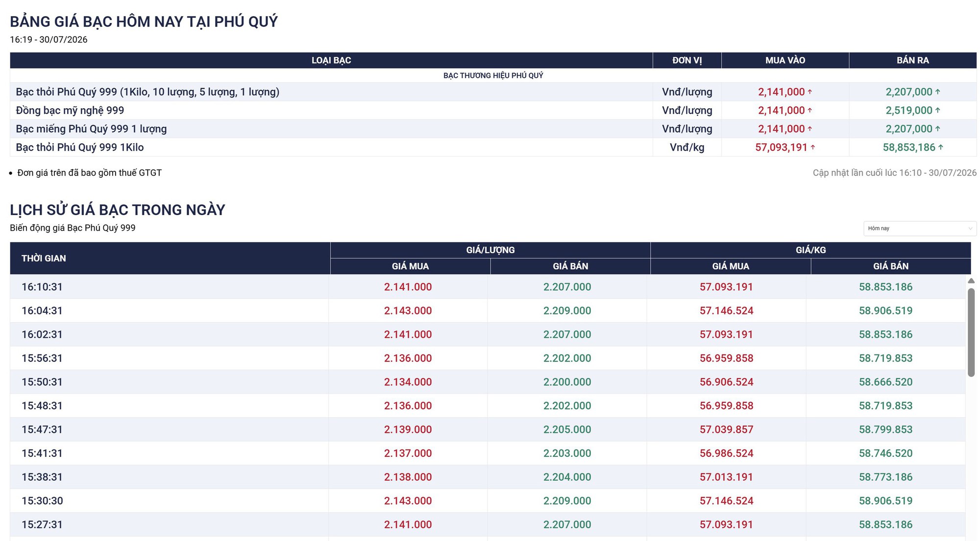
Task: Click the green arrow beside 58,853,186
Action: 940,147
